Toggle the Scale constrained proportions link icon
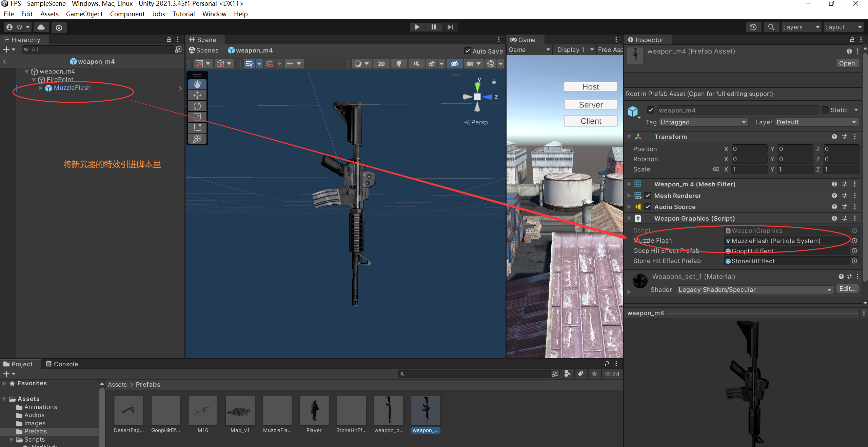 [716, 169]
